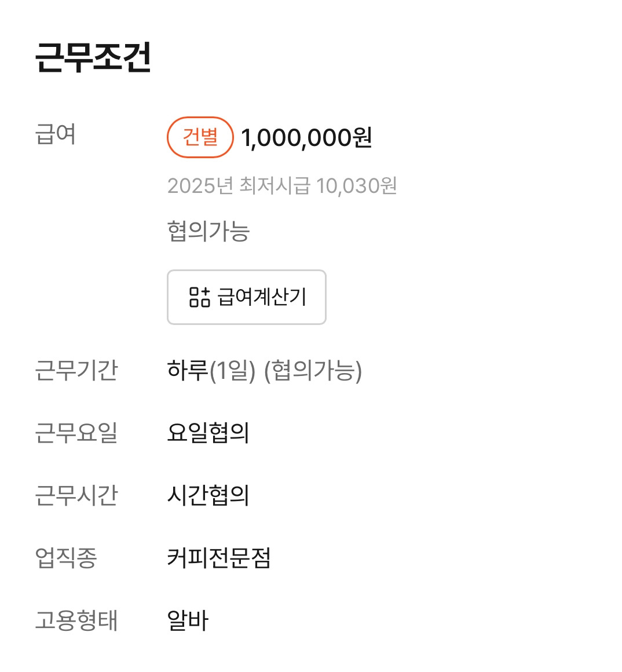The width and height of the screenshot is (622, 672).
Task: Click the 근무기간 row label
Action: [x=76, y=370]
